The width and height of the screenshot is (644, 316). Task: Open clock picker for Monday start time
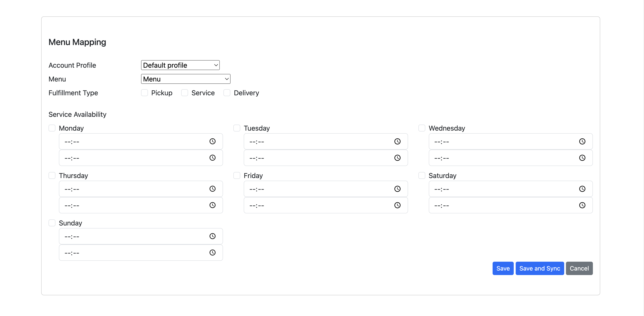tap(212, 141)
